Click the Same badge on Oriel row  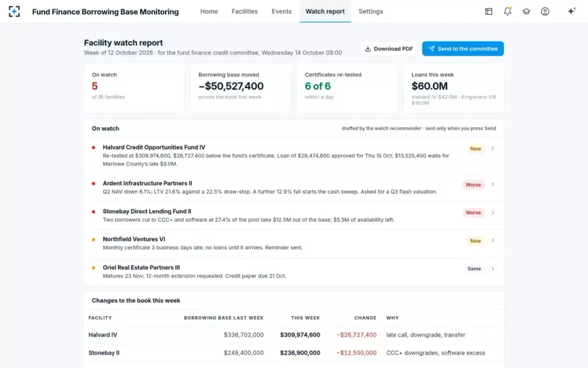tap(474, 269)
